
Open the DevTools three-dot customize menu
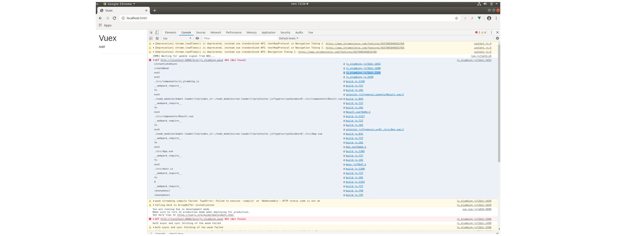[491, 33]
